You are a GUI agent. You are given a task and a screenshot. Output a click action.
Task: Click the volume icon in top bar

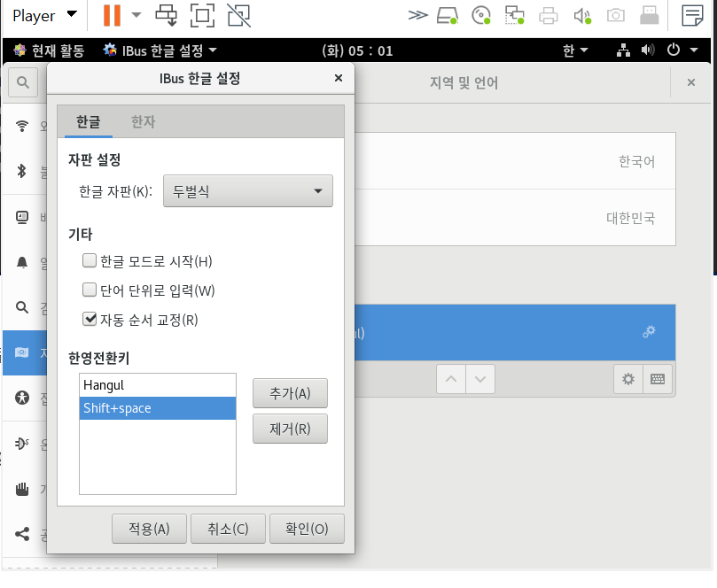[648, 50]
